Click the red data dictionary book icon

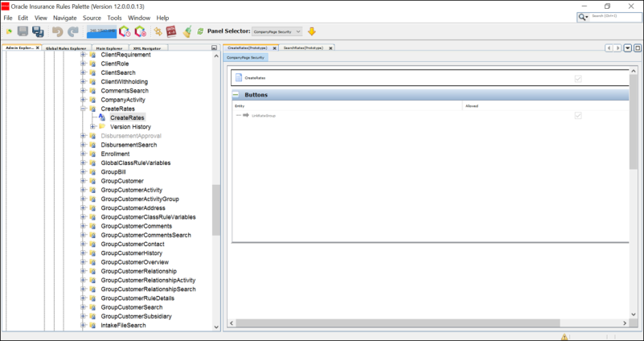coord(171,31)
